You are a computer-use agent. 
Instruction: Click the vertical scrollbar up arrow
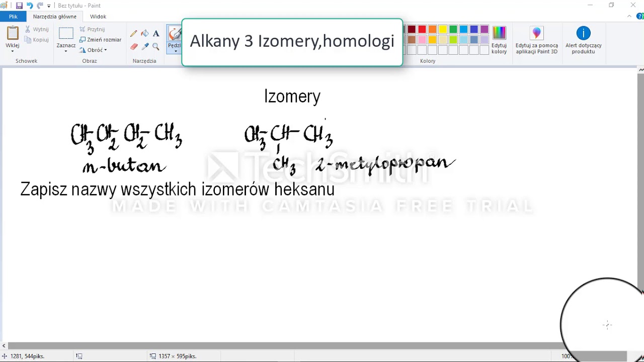point(640,70)
